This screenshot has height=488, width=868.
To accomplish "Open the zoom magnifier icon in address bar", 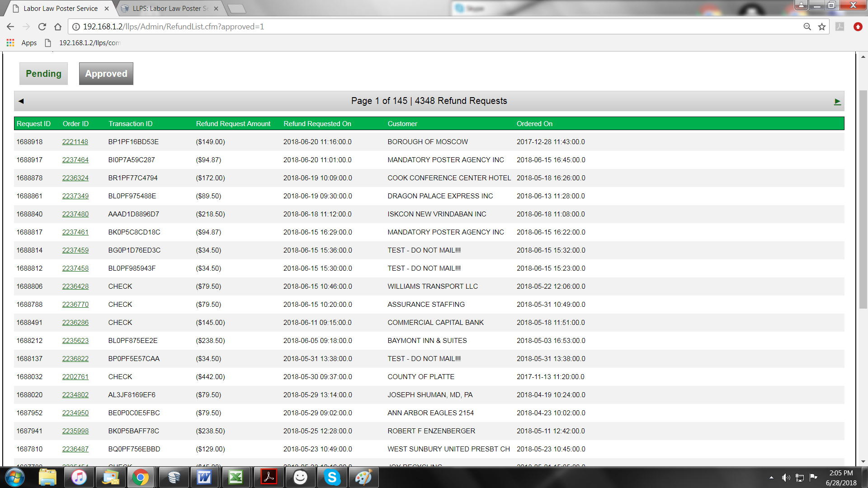I will coord(807,27).
